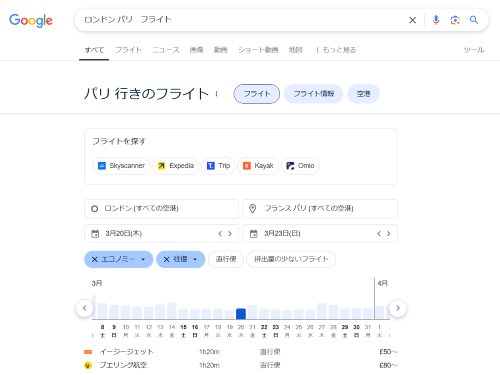Open Skyscanner flight search
Image resolution: width=500 pixels, height=375 pixels.
tap(121, 166)
